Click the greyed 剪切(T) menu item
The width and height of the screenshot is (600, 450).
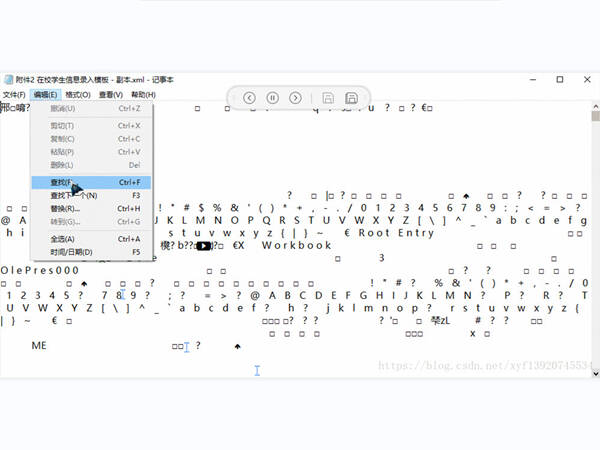coord(91,126)
